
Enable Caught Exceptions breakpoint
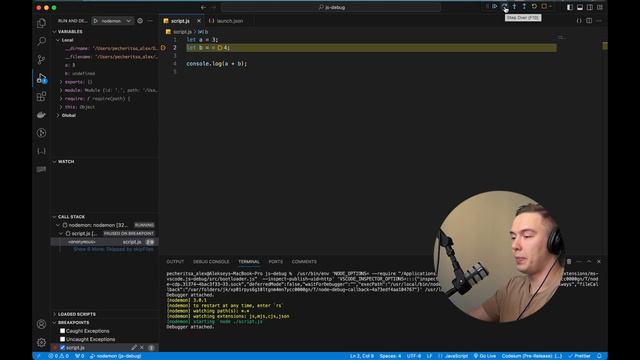click(62, 331)
